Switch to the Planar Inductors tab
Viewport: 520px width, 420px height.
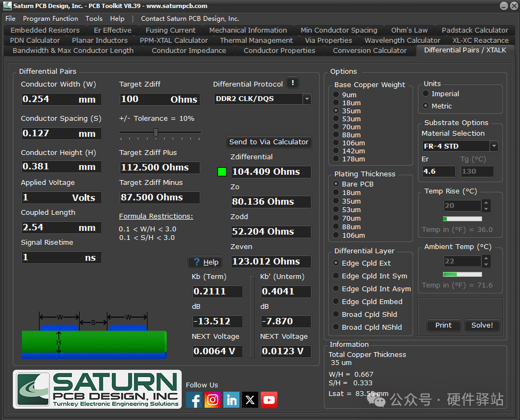click(99, 41)
